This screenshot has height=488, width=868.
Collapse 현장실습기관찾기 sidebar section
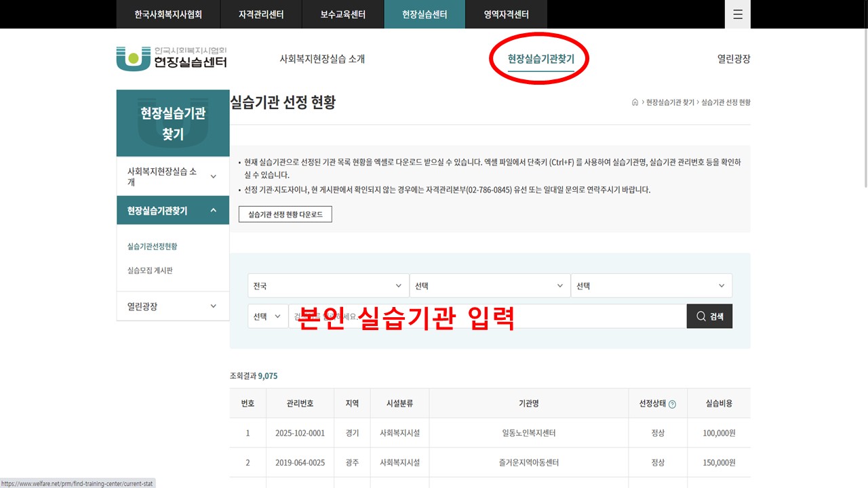coord(172,211)
